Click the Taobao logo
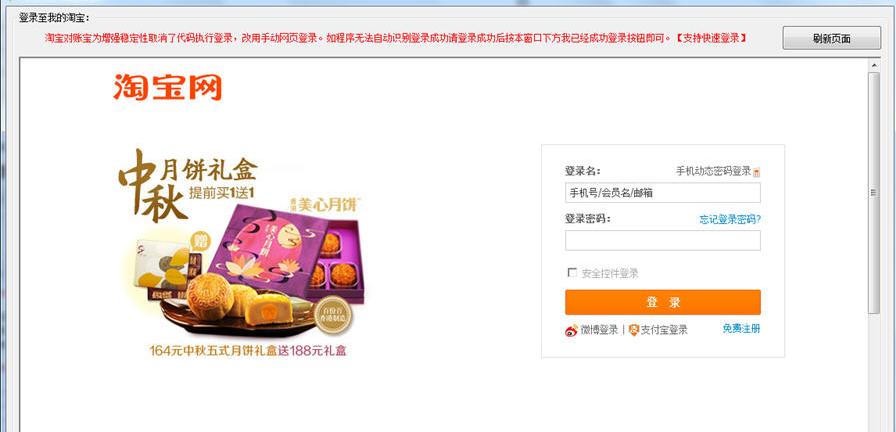This screenshot has width=896, height=432. click(167, 87)
